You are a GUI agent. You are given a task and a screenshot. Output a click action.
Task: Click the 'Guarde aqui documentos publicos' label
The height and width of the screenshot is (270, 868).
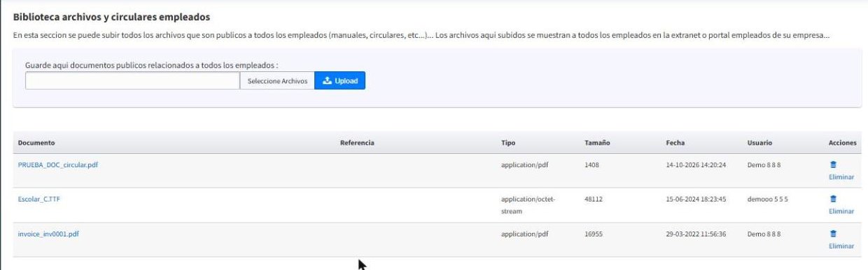point(151,65)
